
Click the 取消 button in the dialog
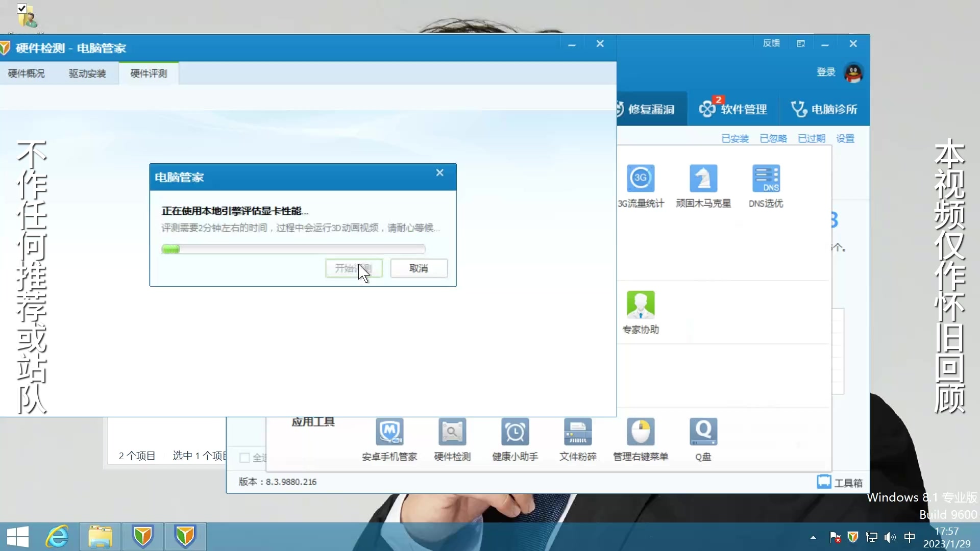click(x=419, y=268)
